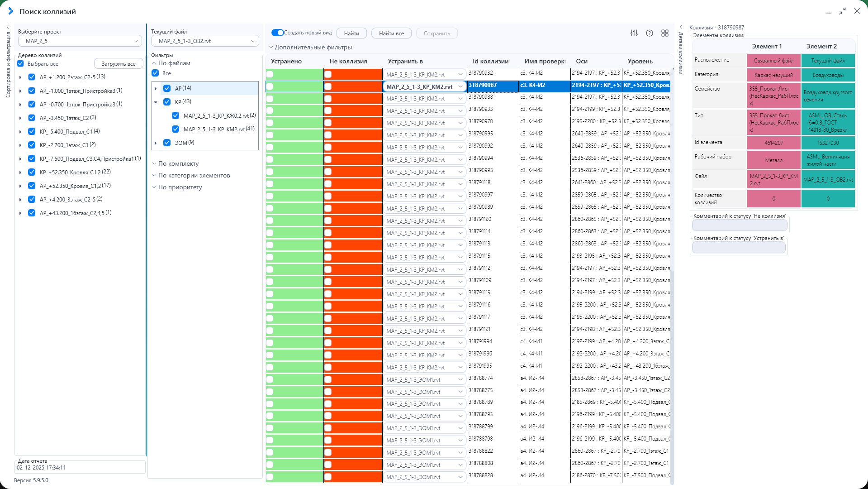868x489 pixels.
Task: Open the filter settings sliders icon
Action: coord(634,33)
